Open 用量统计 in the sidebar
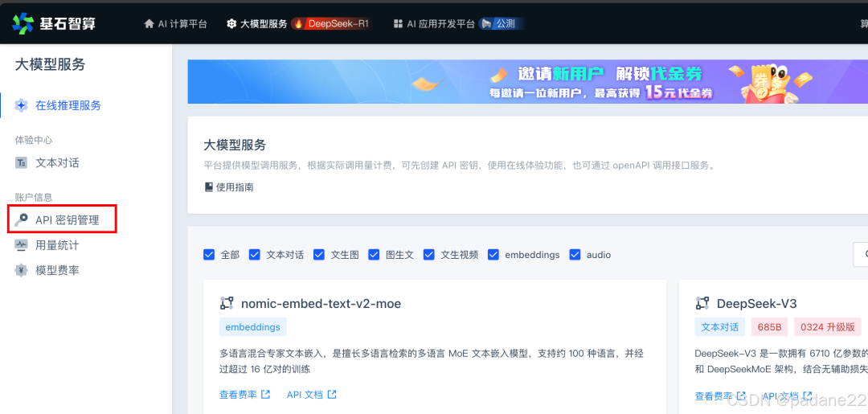This screenshot has width=868, height=414. 57,244
